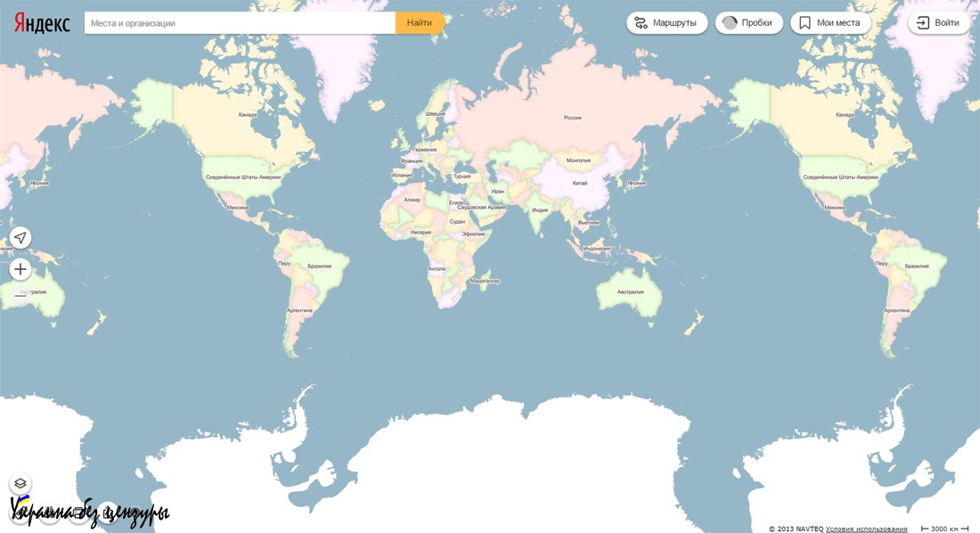Click the Саудовская Аравия map label
The height and width of the screenshot is (533, 980).
481,207
